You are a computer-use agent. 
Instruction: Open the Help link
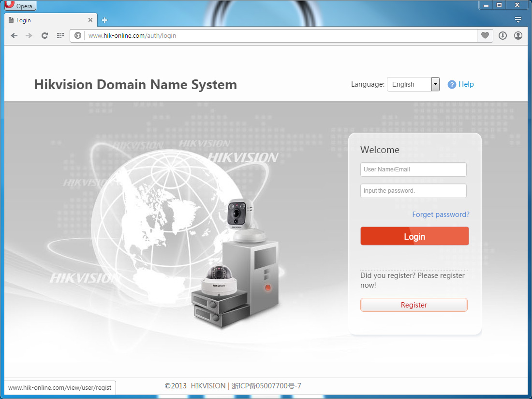[x=466, y=84]
